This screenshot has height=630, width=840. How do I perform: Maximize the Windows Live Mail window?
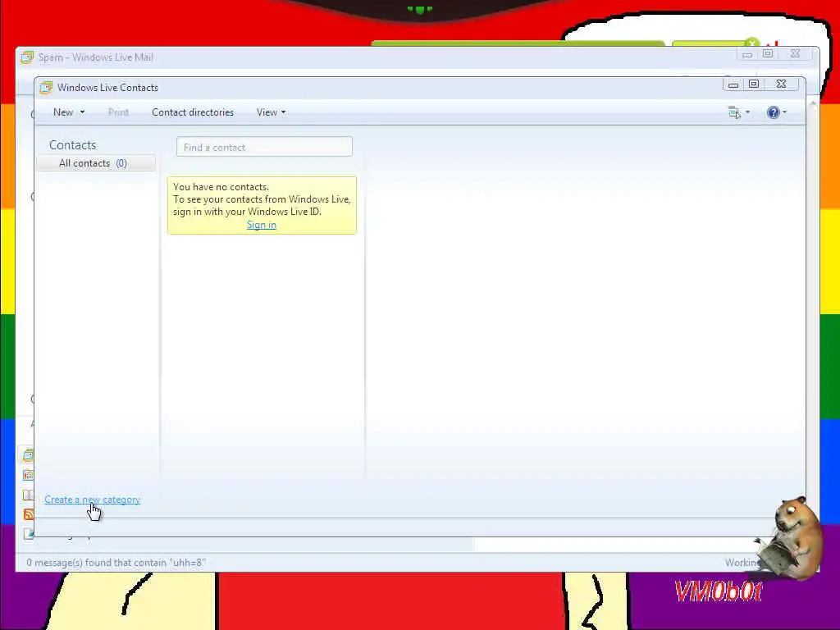(x=768, y=53)
